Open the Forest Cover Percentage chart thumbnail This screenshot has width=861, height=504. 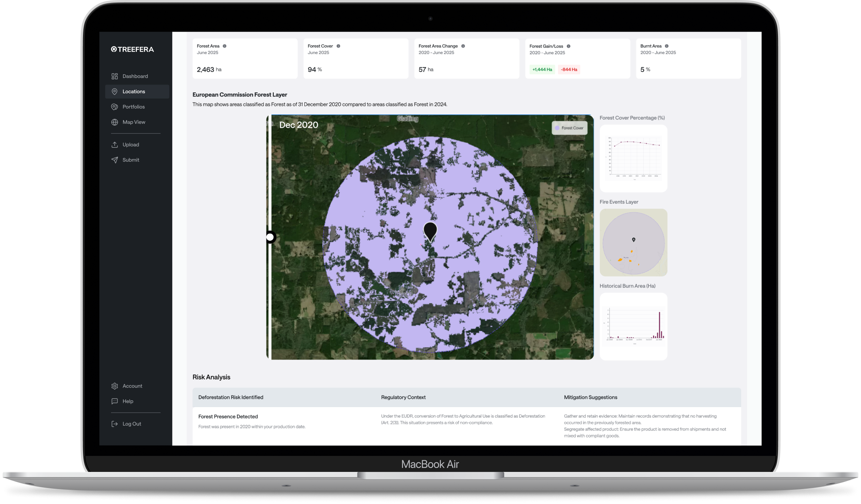point(633,159)
